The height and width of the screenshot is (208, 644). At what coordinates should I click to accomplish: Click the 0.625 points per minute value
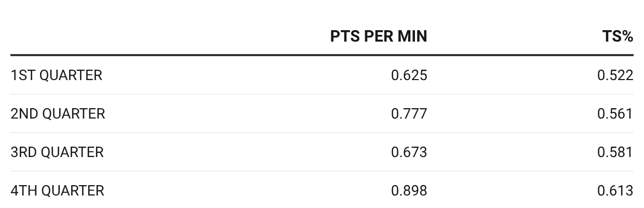tap(409, 75)
